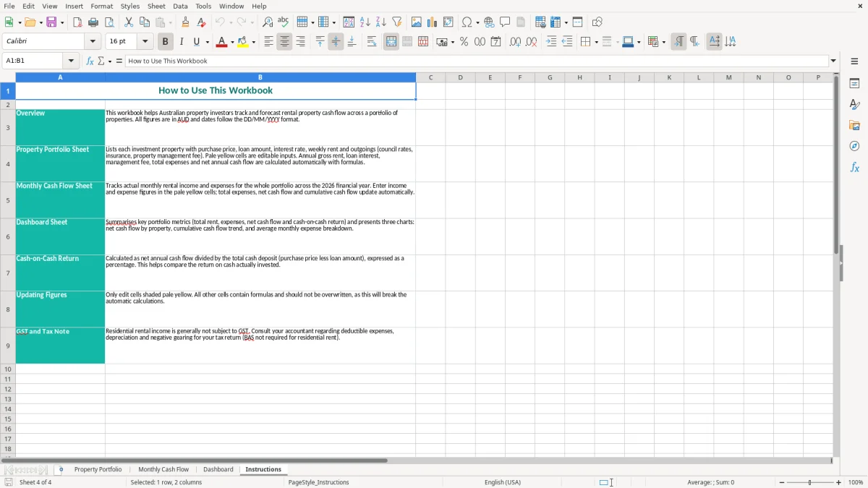
Task: Clone formatting with the paintbrush icon
Action: (x=185, y=22)
